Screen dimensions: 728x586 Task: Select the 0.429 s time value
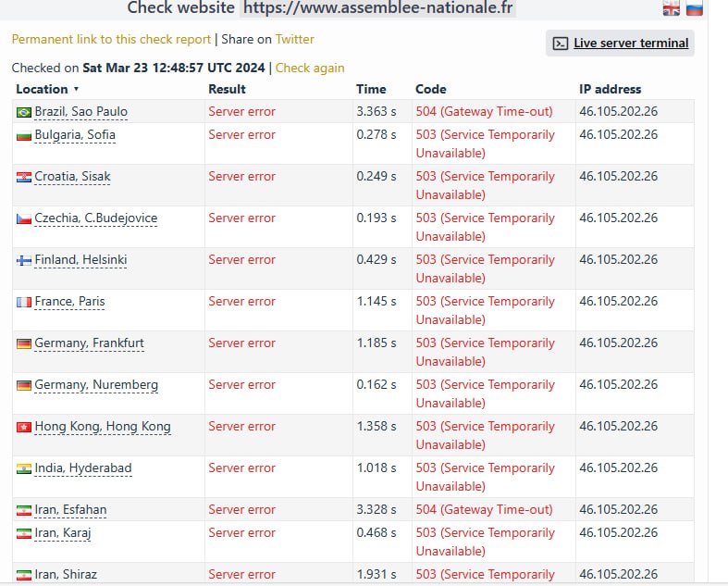coord(376,260)
